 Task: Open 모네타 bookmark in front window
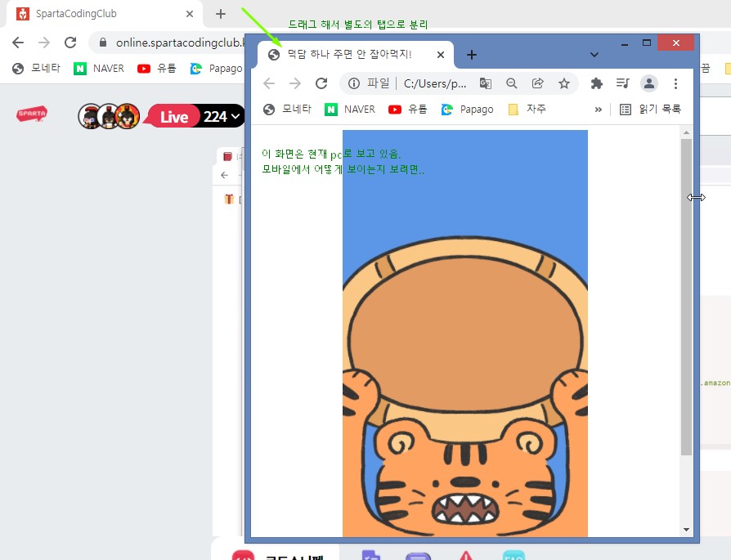(x=287, y=110)
